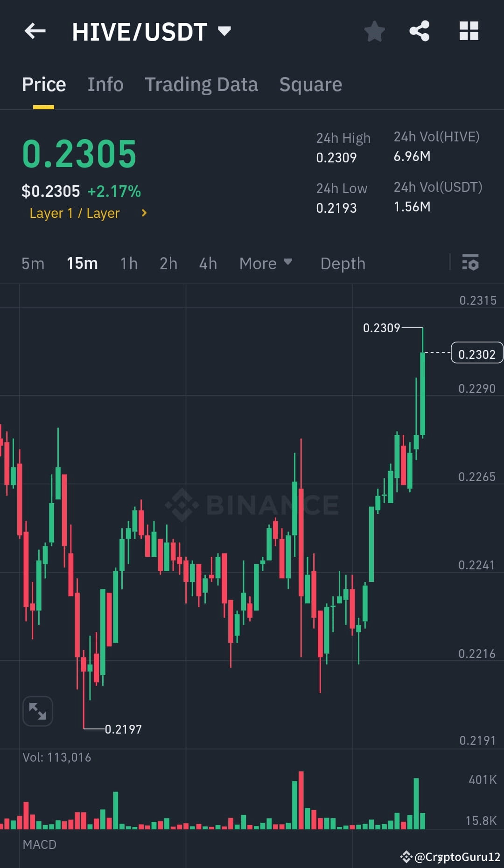
Task: Enable the 1h candle interval
Action: click(128, 263)
